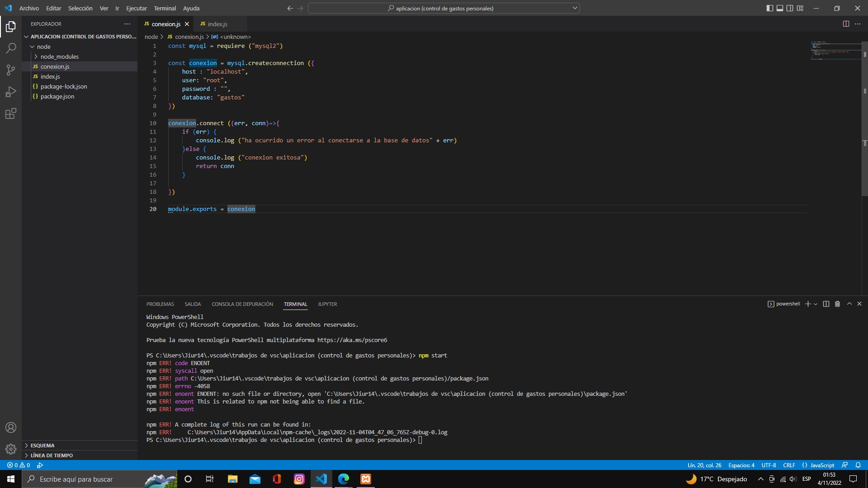Open the Search view in activity bar
This screenshot has width=868, height=488.
[11, 48]
